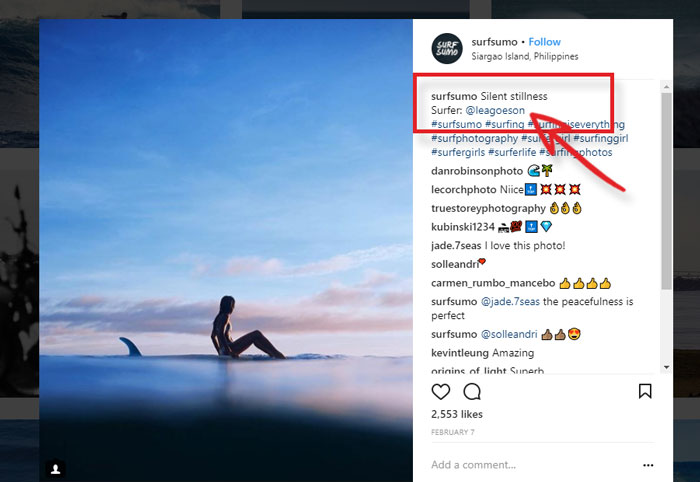
Task: Open the FEBRUARY 7 post date
Action: [x=453, y=432]
